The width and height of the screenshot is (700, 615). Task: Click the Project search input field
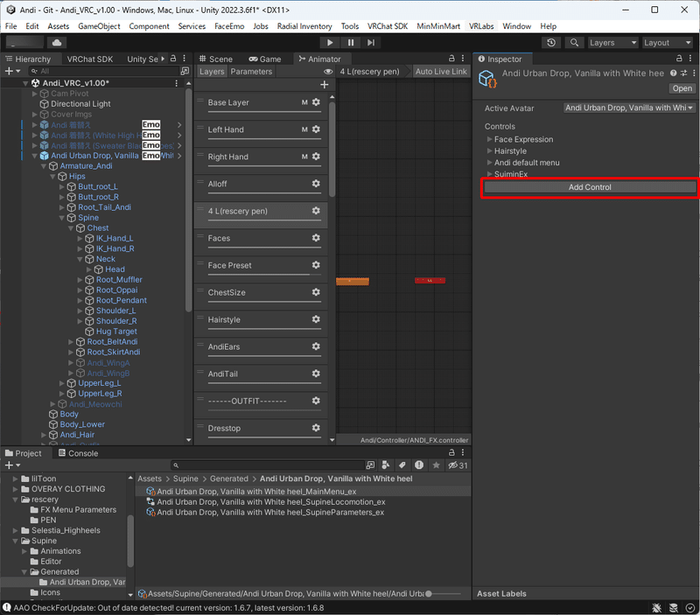pyautogui.click(x=268, y=465)
